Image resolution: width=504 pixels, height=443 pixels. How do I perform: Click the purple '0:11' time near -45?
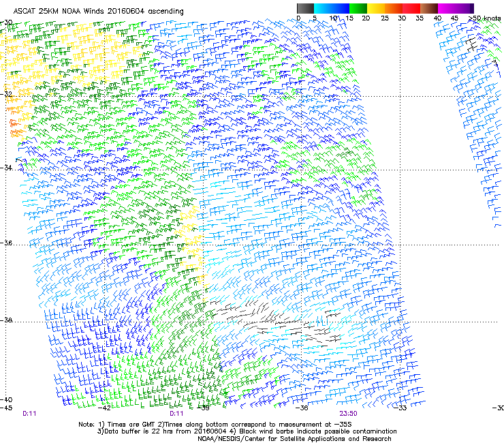(x=29, y=414)
